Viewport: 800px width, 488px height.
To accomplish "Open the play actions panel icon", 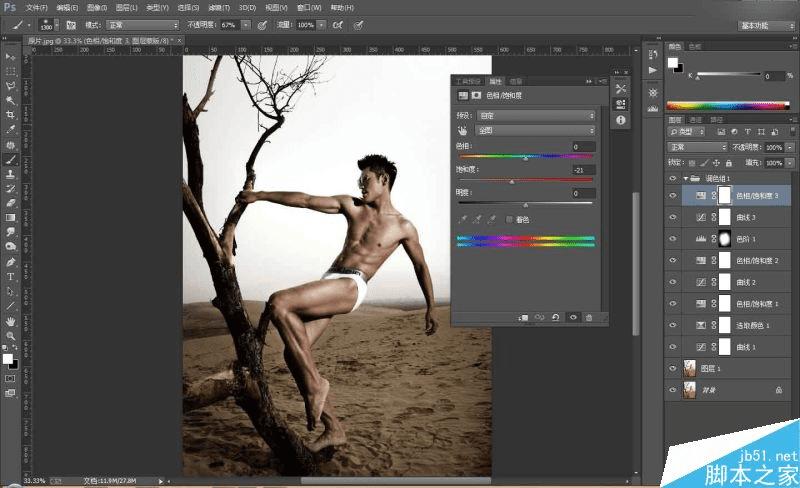I will [653, 70].
